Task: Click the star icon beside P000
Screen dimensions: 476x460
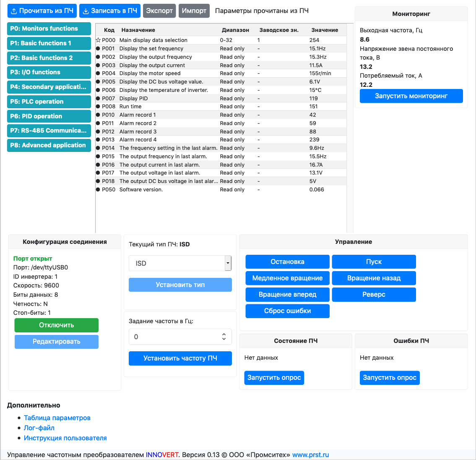Action: [98, 40]
